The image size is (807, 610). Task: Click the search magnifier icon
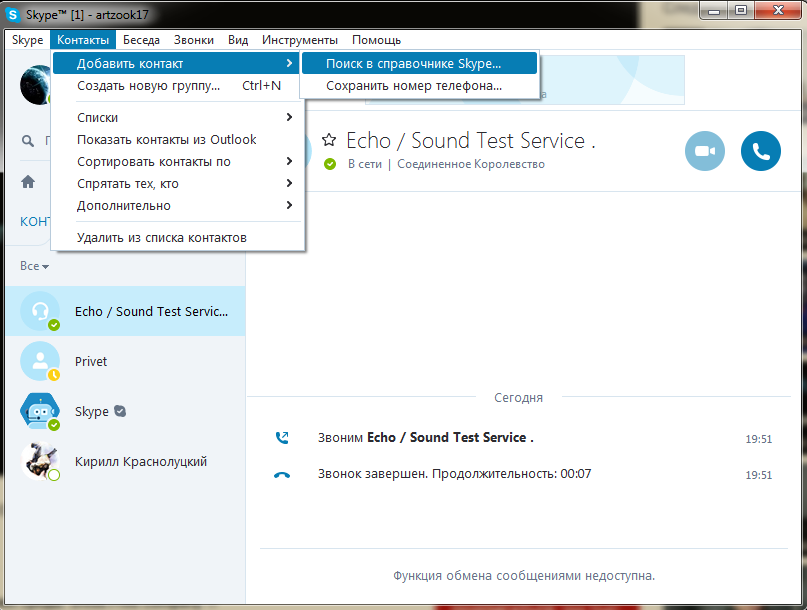click(28, 141)
